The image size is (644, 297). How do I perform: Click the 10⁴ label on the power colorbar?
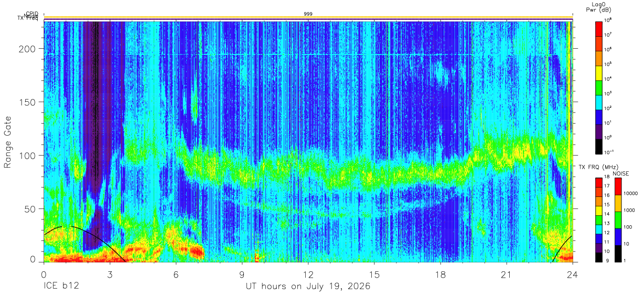pos(608,79)
